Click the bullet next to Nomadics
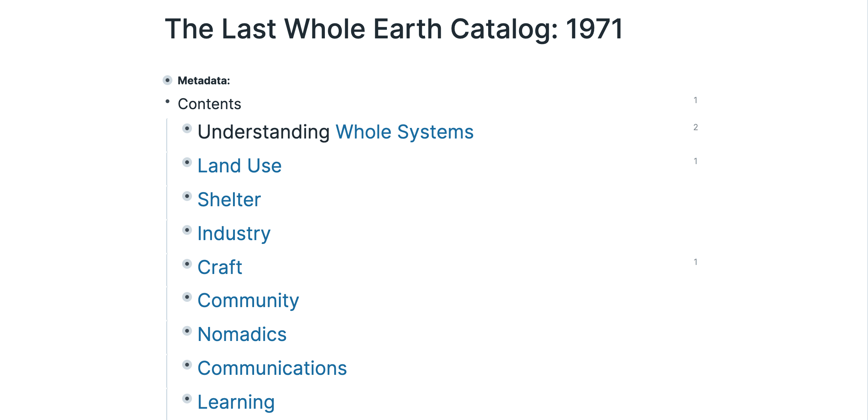This screenshot has width=868, height=420. click(187, 331)
